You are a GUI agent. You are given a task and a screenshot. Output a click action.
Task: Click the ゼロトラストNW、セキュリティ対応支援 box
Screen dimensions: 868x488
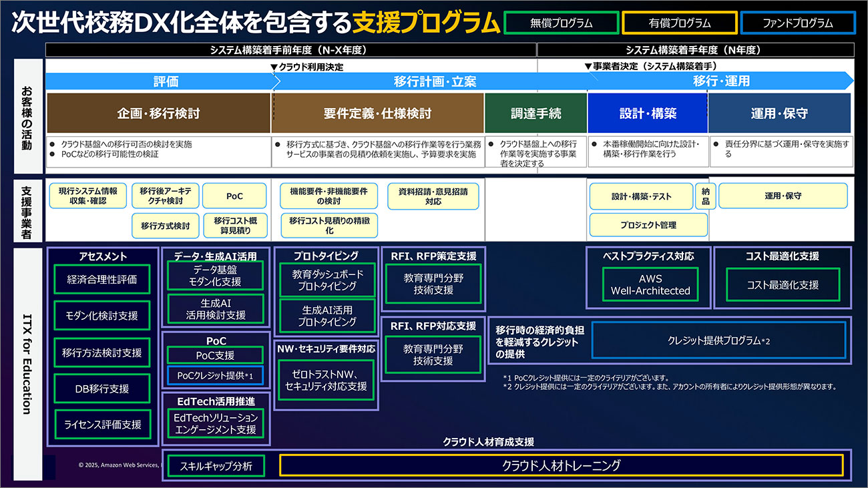(x=326, y=381)
